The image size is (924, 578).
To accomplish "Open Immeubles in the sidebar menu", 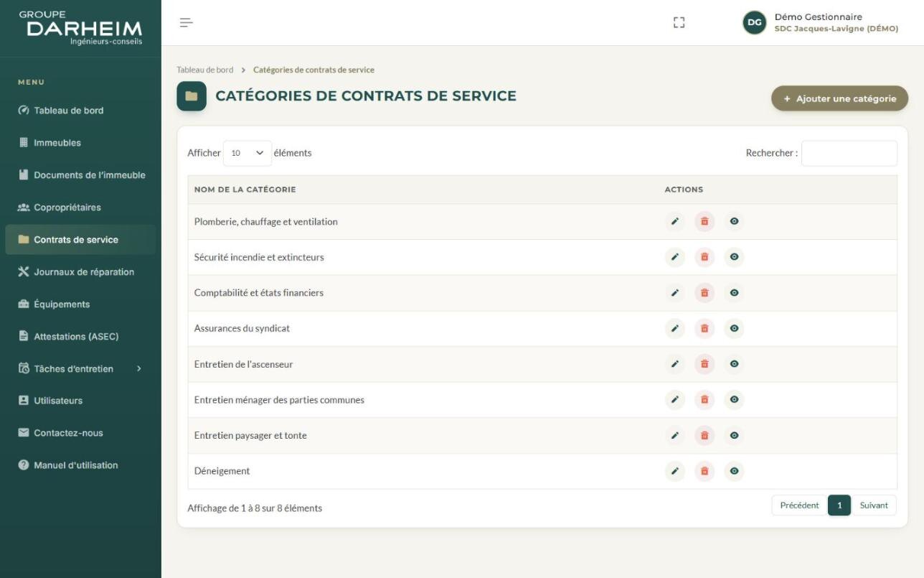I will click(80, 143).
